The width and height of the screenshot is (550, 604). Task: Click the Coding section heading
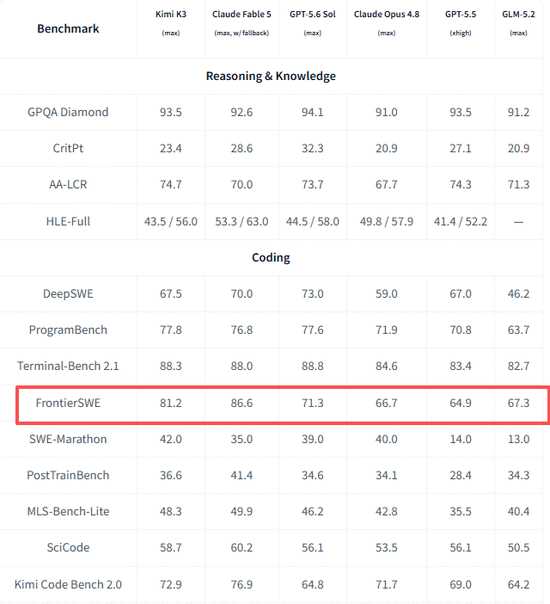click(271, 257)
